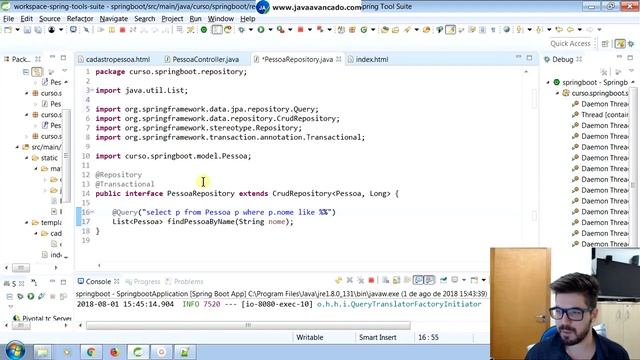Click the Quick Access search field

(x=570, y=44)
